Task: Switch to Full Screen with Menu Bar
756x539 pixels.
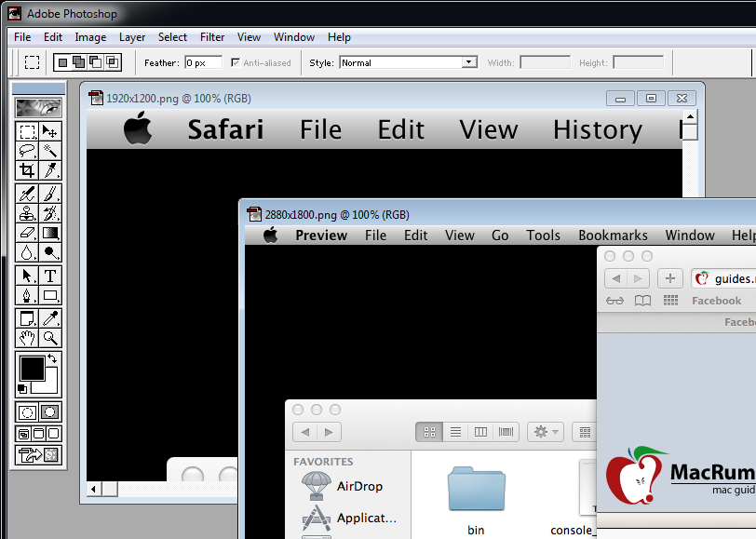Action: coord(39,434)
